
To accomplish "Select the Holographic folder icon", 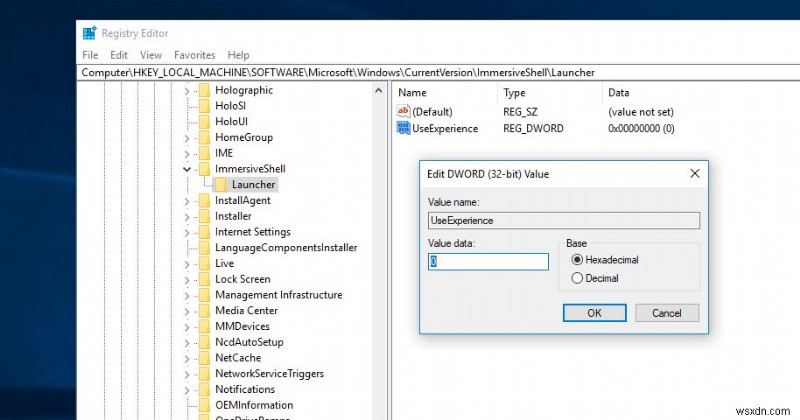I will point(204,90).
